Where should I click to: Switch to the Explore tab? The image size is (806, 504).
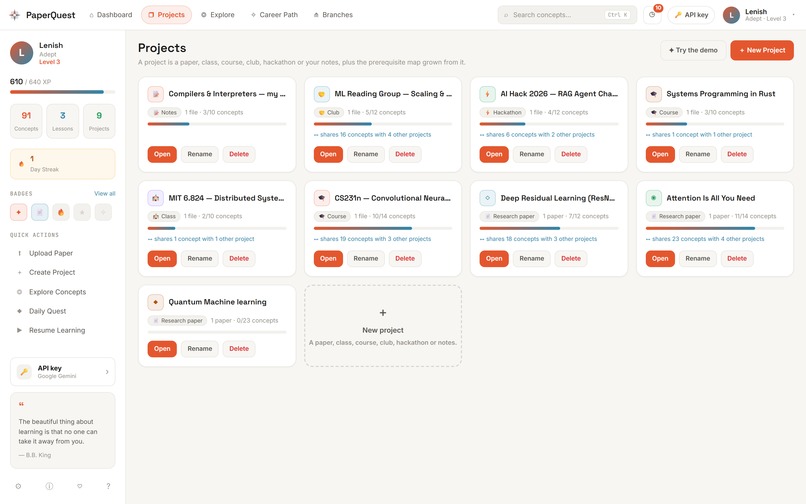click(217, 15)
